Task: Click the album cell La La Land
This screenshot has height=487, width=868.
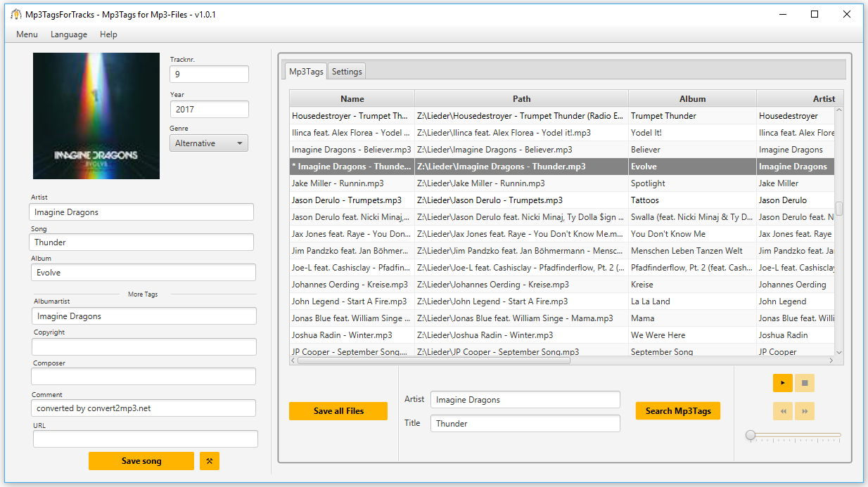Action: (x=693, y=301)
